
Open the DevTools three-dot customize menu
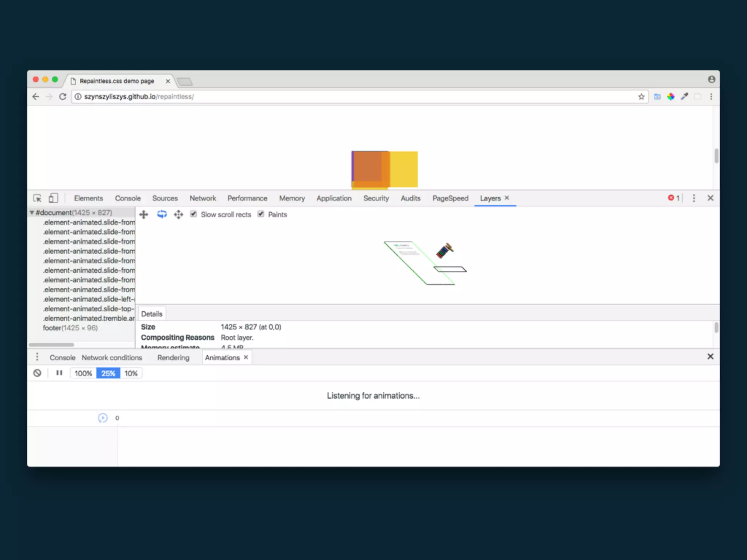tap(694, 198)
